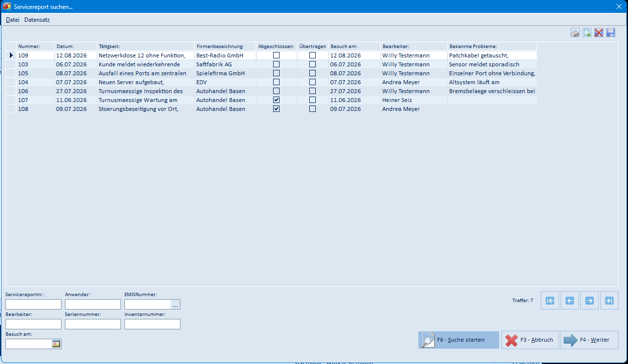Export the list via the Excel document icon
Image resolution: width=628 pixels, height=364 pixels.
(587, 33)
